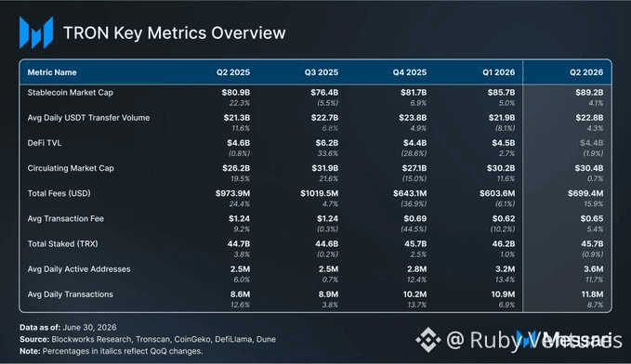
Task: Select the 'Q3 2025' column header
Action: [322, 72]
